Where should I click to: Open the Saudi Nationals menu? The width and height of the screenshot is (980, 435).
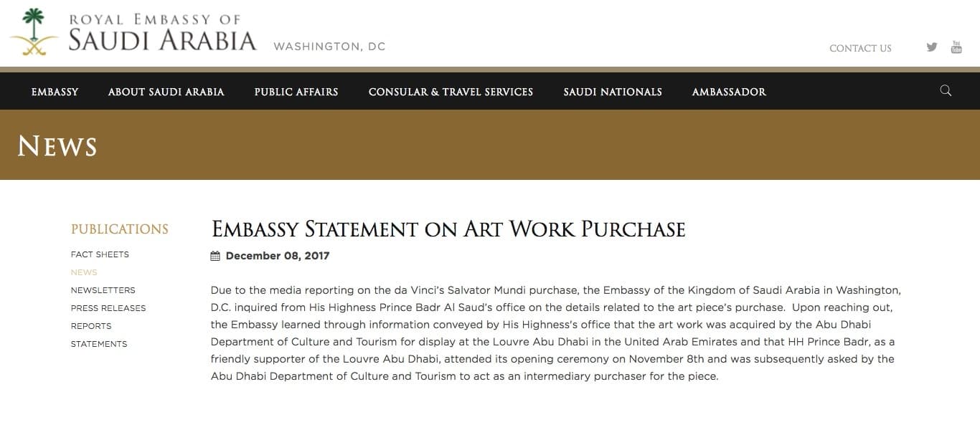[613, 92]
